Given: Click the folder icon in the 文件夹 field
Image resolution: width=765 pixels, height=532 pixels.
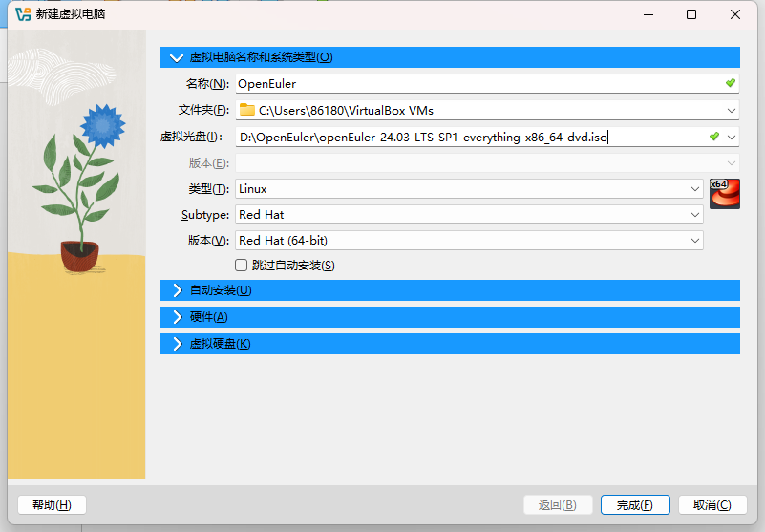Looking at the screenshot, I should coord(247,110).
